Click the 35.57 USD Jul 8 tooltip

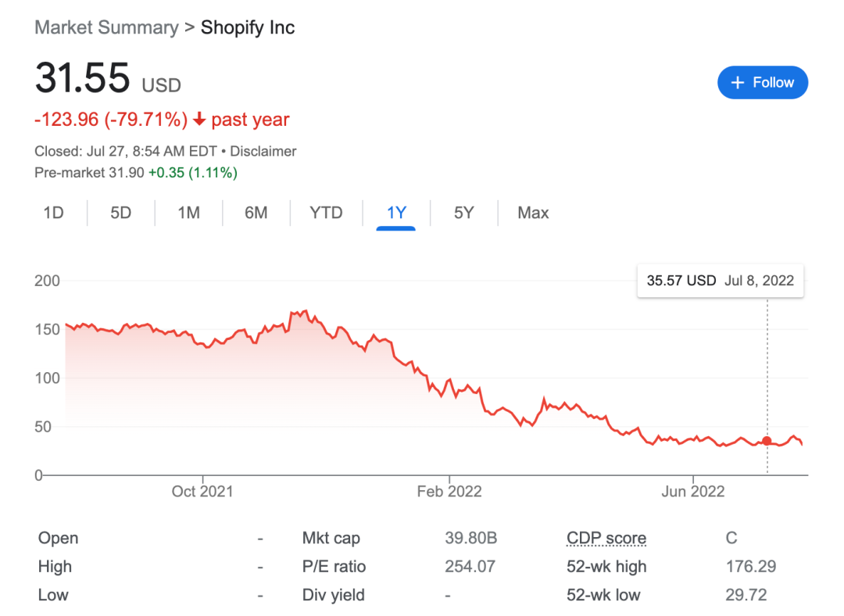(721, 281)
